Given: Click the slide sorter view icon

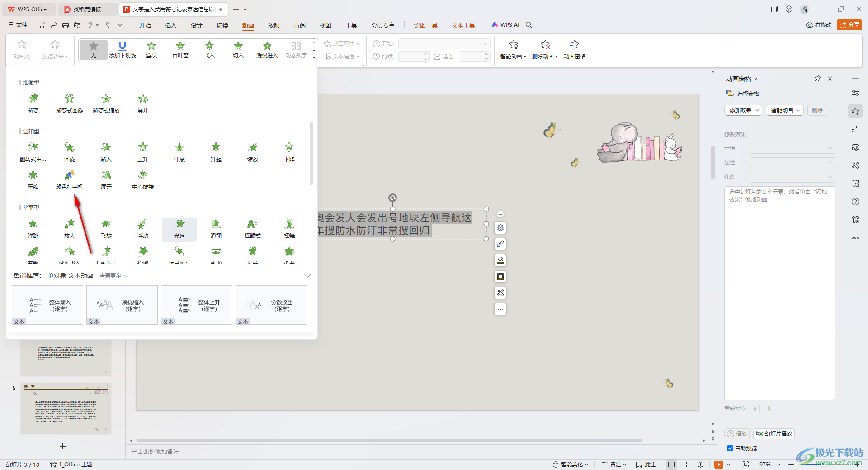Looking at the screenshot, I should coord(686,465).
